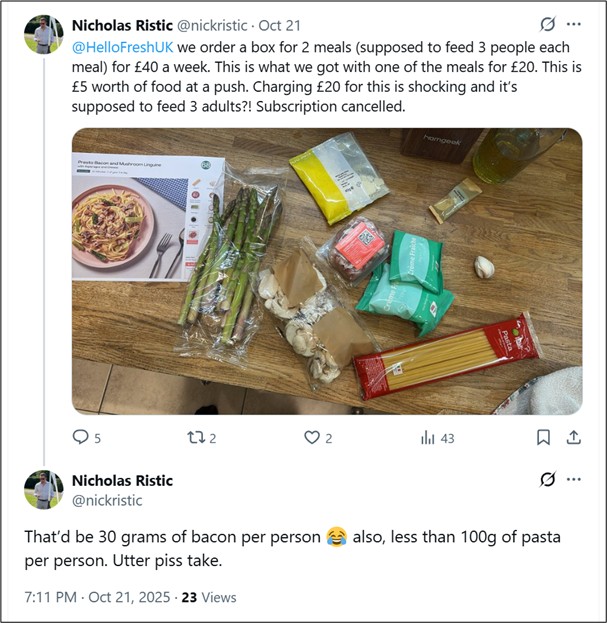This screenshot has height=623, width=607.
Task: Open more options menu on first tweet
Action: (x=574, y=24)
